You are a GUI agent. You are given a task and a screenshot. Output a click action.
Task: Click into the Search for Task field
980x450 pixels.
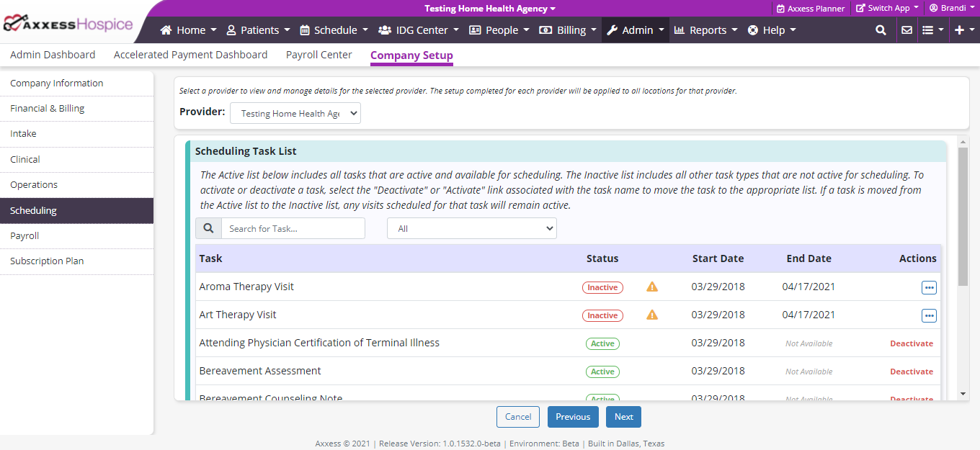[x=293, y=228]
